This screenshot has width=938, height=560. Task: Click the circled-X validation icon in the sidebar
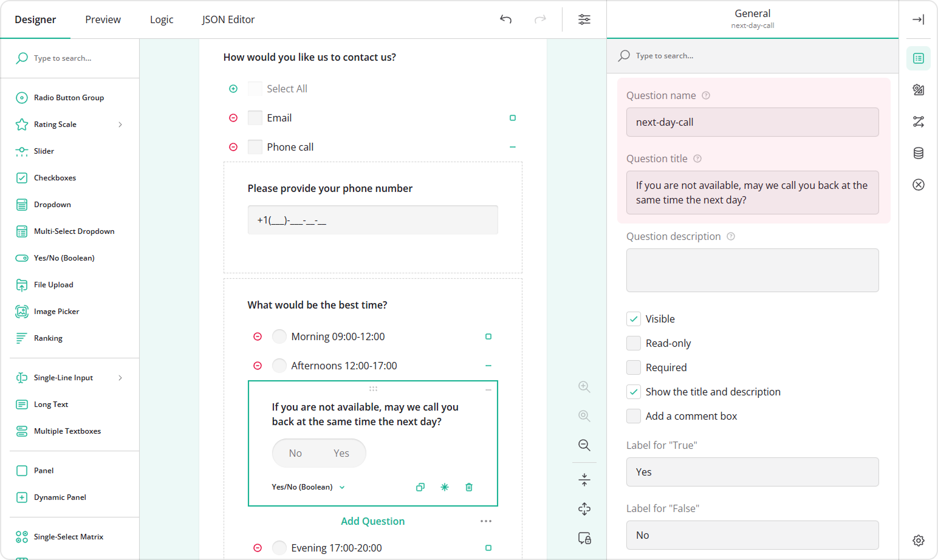918,184
